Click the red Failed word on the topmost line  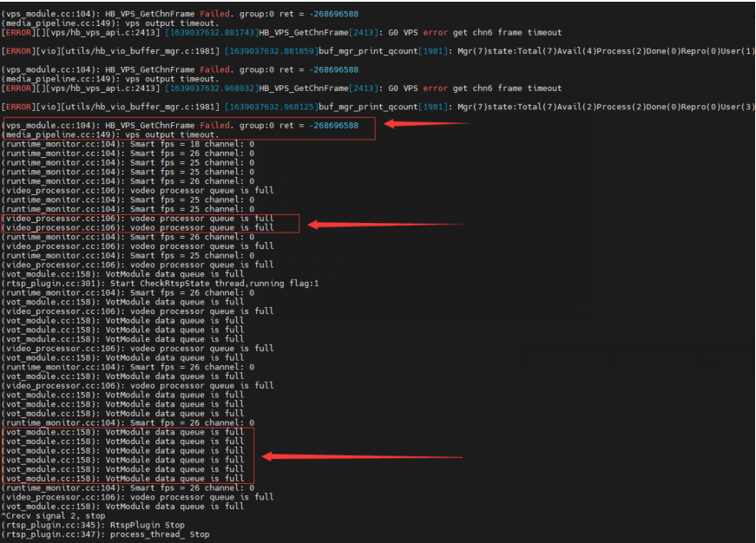click(214, 14)
